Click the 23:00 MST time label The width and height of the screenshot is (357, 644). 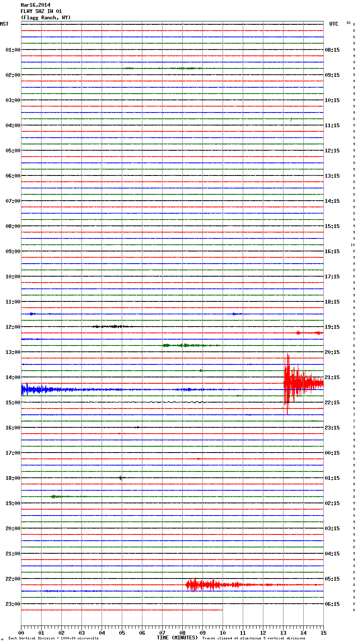pos(13,604)
